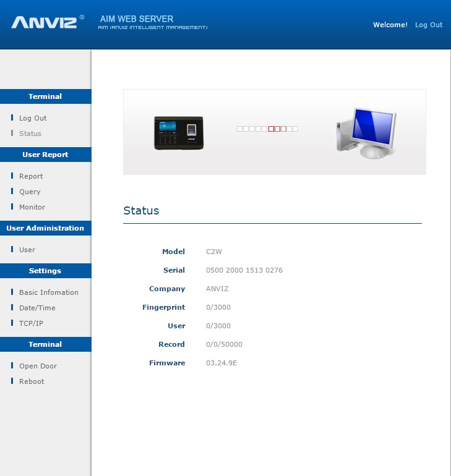Select the serial number 0500 2000 1513 0276
Viewport: 451px width, 476px height.
coord(244,270)
